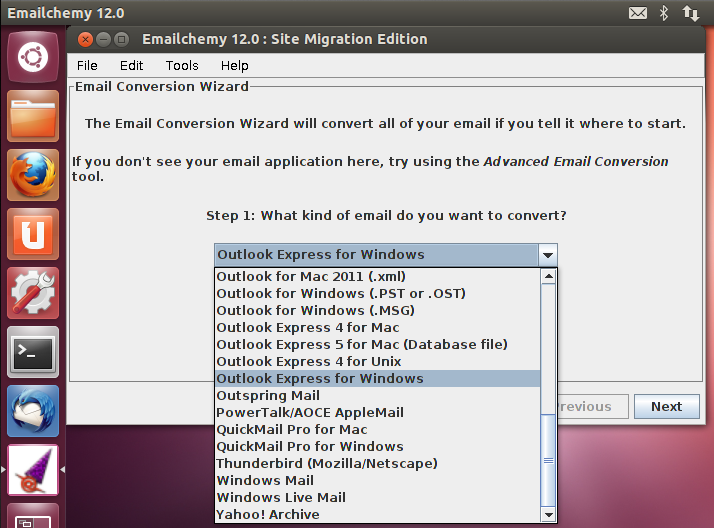Open the Files folder launcher icon
The image size is (714, 528).
(33, 116)
